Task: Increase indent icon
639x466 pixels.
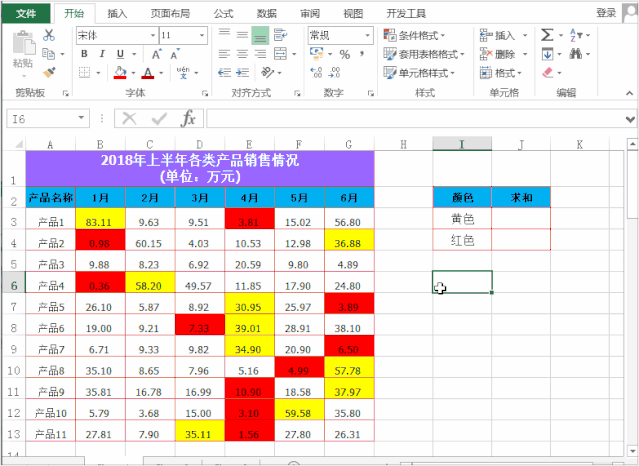Action: (x=242, y=73)
